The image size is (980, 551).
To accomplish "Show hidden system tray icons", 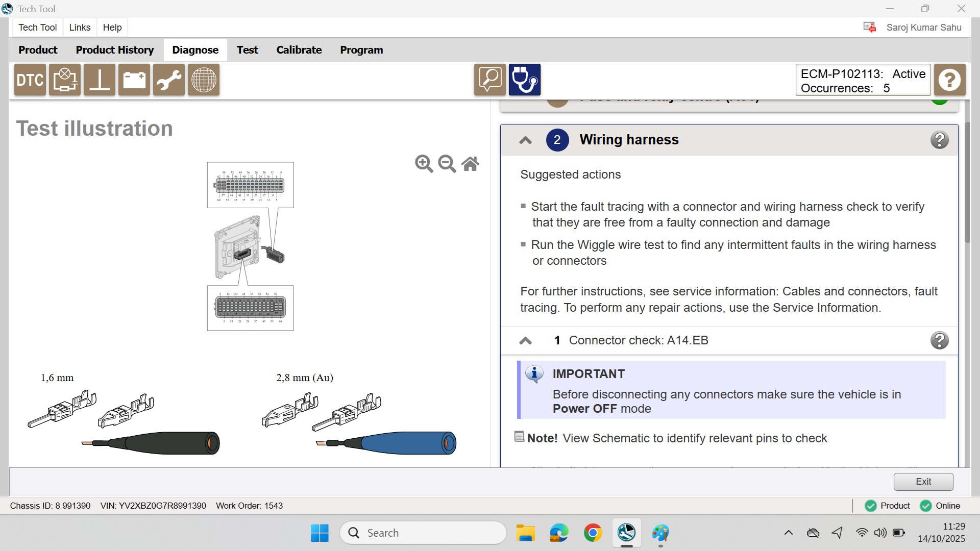I will (788, 533).
